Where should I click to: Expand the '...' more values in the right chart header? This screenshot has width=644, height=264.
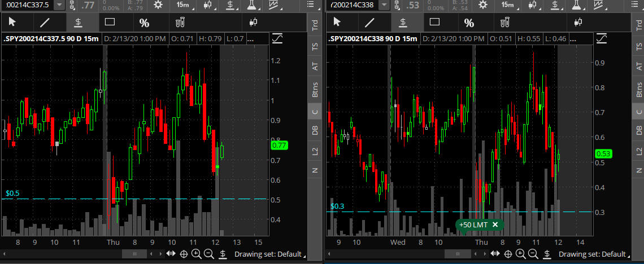tap(573, 39)
